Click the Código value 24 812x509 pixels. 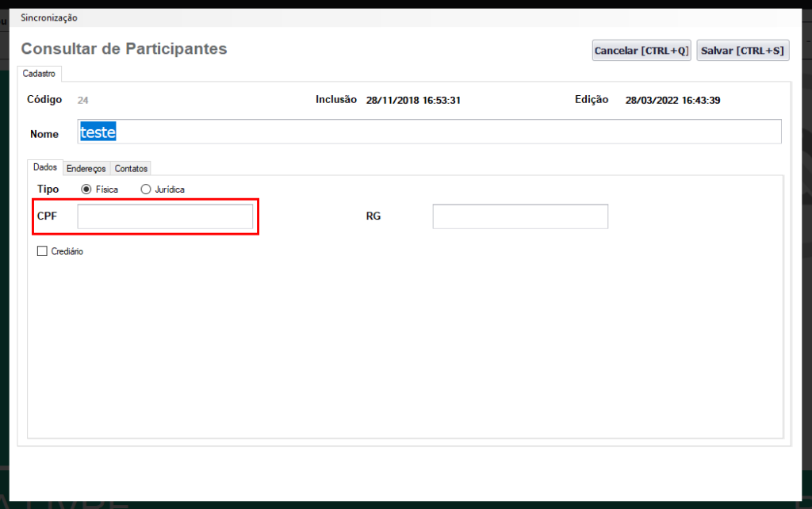[82, 101]
